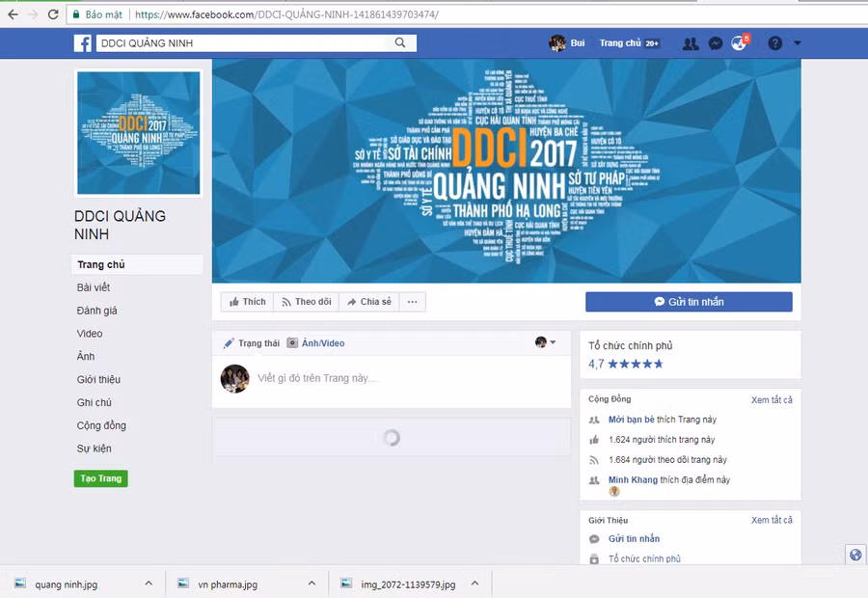Click the Facebook logo icon
This screenshot has width=868, height=598.
pyautogui.click(x=82, y=42)
